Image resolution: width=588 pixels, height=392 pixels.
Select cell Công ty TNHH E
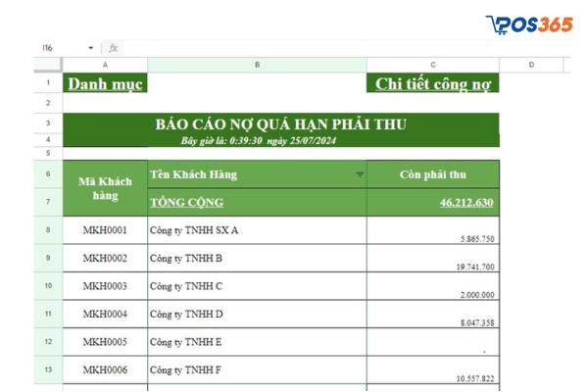pyautogui.click(x=257, y=342)
